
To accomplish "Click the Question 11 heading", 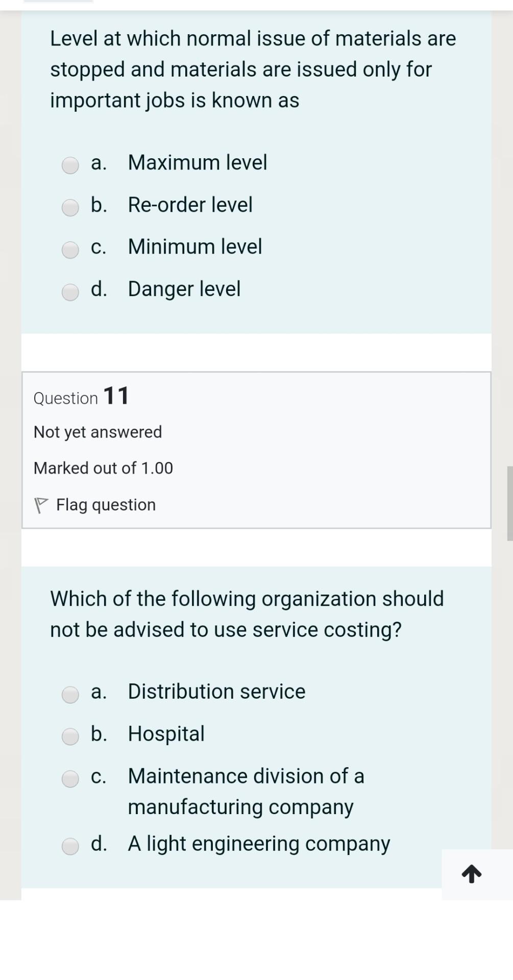I will (80, 396).
